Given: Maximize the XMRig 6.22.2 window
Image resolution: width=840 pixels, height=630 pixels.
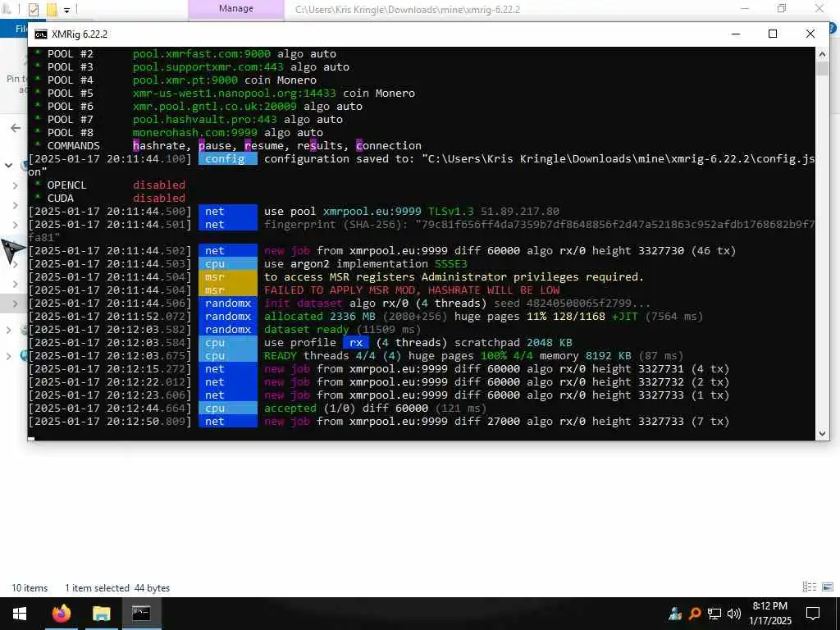Looking at the screenshot, I should click(x=773, y=34).
